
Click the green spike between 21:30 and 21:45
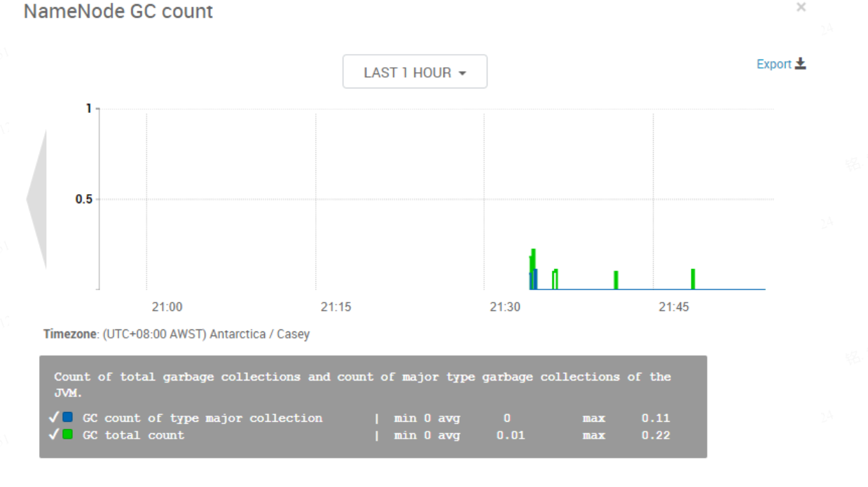pyautogui.click(x=616, y=280)
